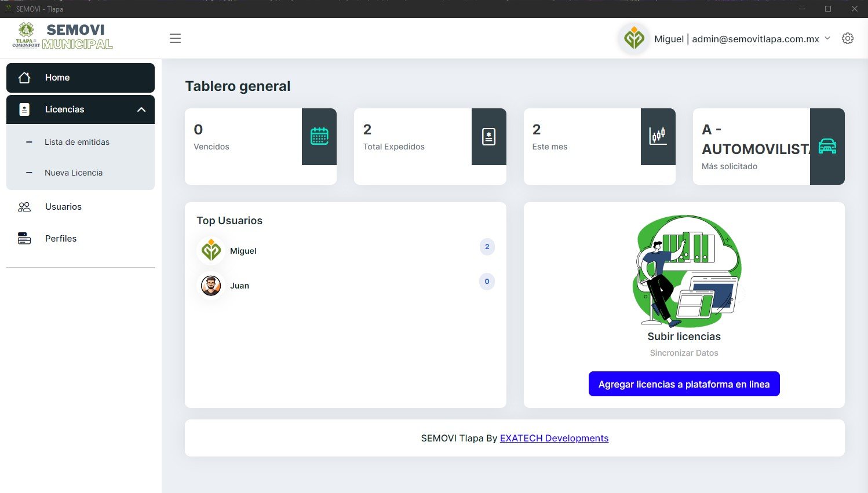The image size is (868, 493).
Task: Click the car icon on Más solicitado card
Action: pyautogui.click(x=827, y=147)
